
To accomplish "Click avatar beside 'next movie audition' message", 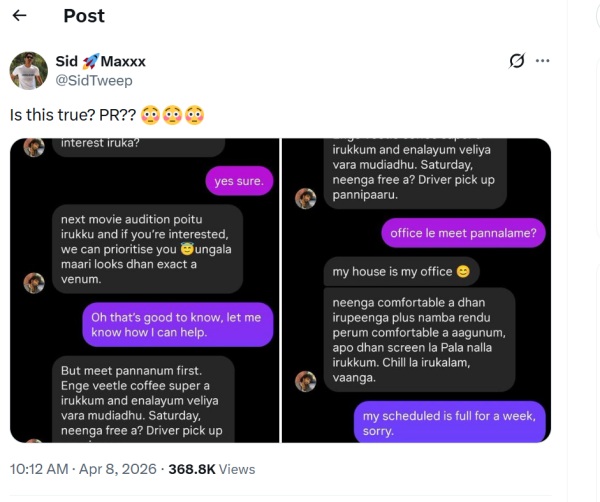I will [x=33, y=281].
